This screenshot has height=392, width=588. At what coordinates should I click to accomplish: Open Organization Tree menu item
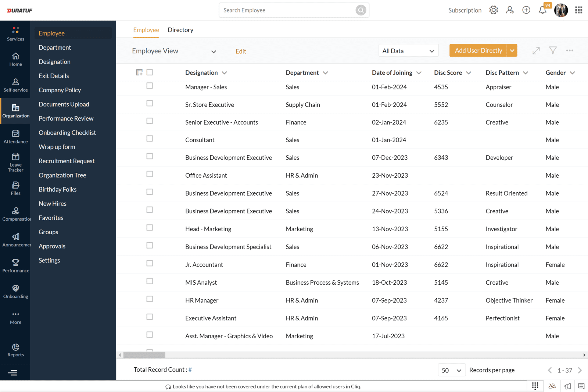(62, 175)
